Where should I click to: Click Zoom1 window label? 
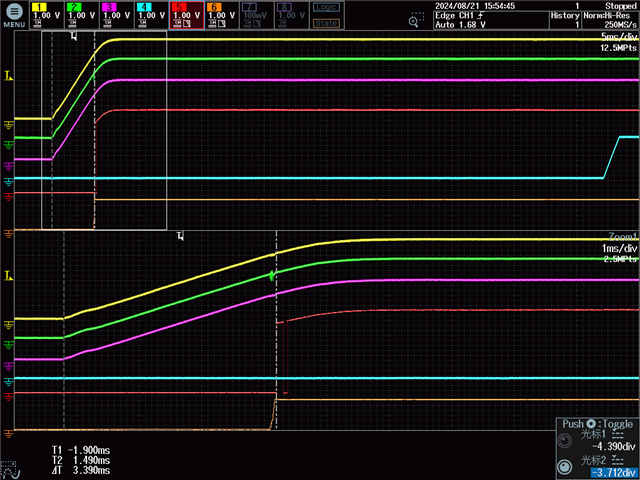[622, 237]
